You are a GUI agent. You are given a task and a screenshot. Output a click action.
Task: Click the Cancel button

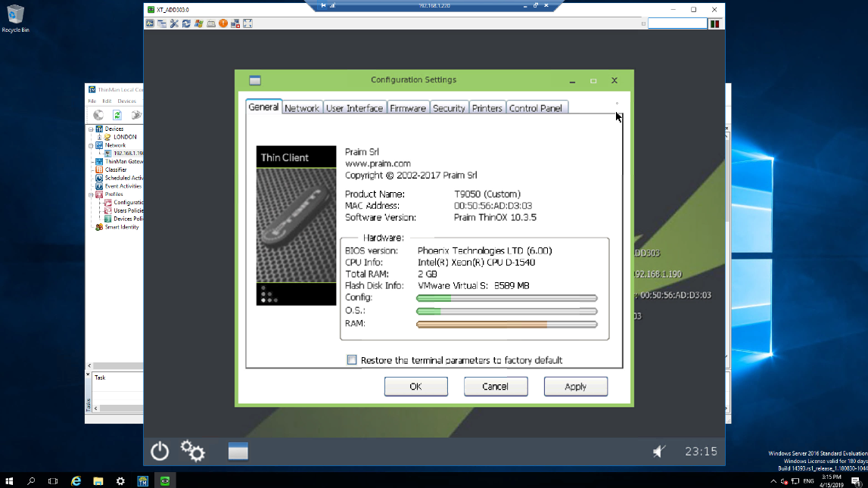[496, 387]
